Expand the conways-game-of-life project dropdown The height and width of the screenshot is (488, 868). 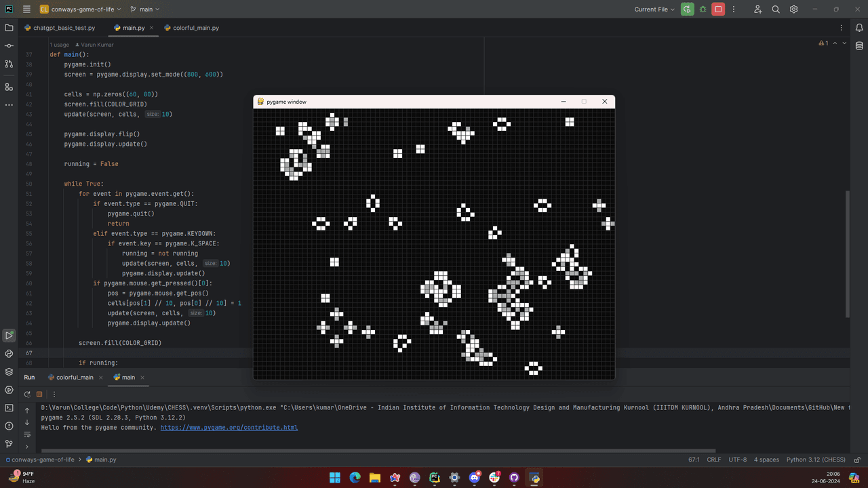(80, 9)
